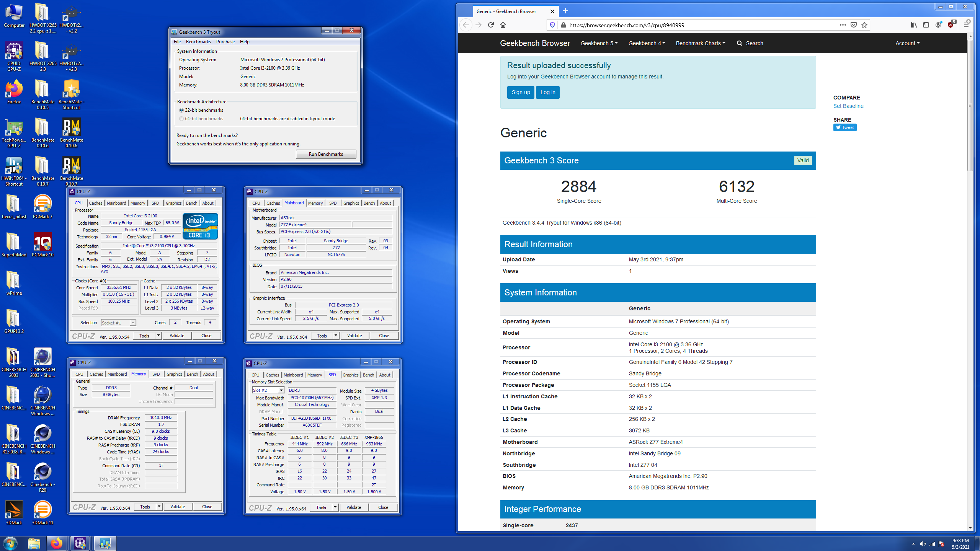The height and width of the screenshot is (551, 980).
Task: Open Firefox hamburger menu icon
Action: click(x=966, y=25)
